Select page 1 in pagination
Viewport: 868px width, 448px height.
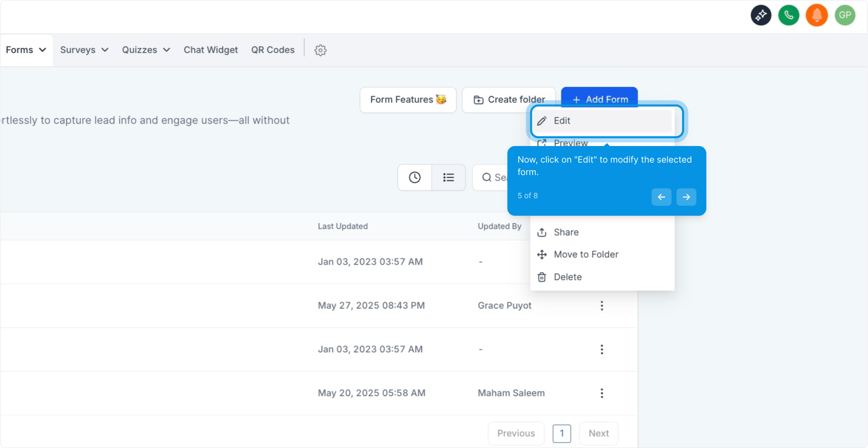click(562, 433)
